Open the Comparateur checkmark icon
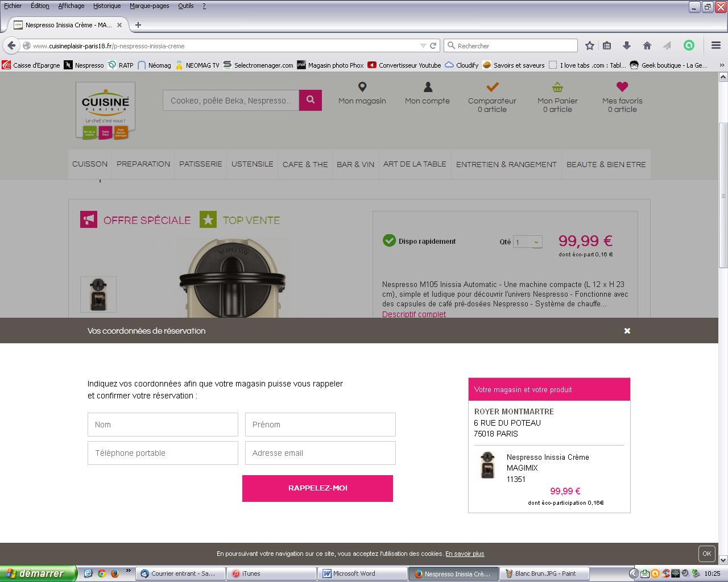Image resolution: width=728 pixels, height=582 pixels. [x=493, y=87]
